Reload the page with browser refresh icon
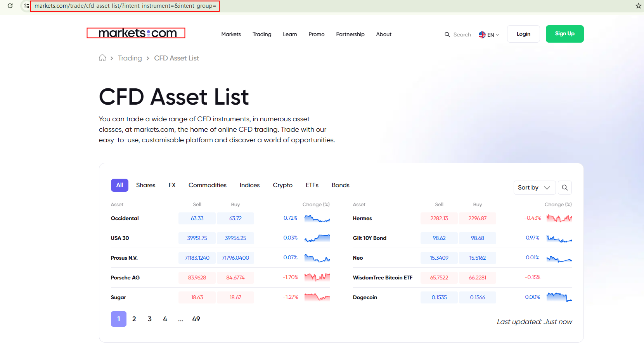The image size is (644, 343). [10, 6]
